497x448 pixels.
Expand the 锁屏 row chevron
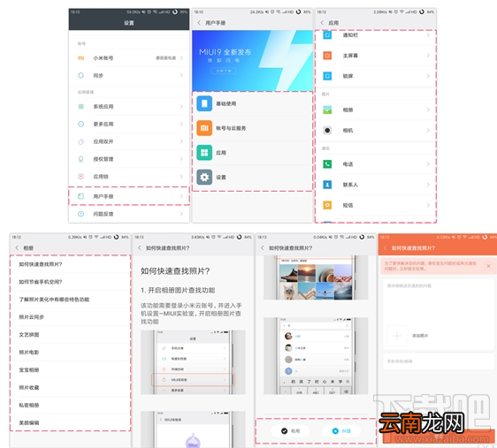[428, 76]
